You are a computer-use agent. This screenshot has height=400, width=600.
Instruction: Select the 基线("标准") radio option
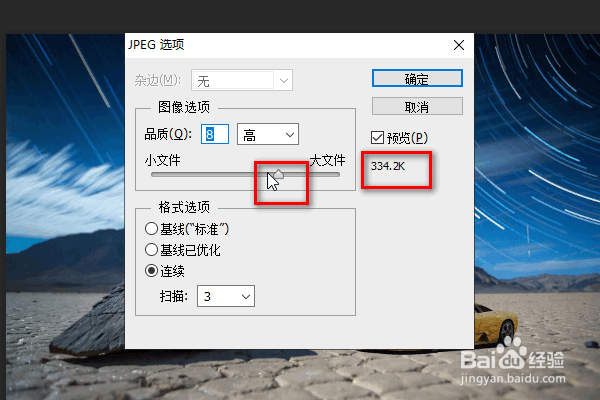152,229
